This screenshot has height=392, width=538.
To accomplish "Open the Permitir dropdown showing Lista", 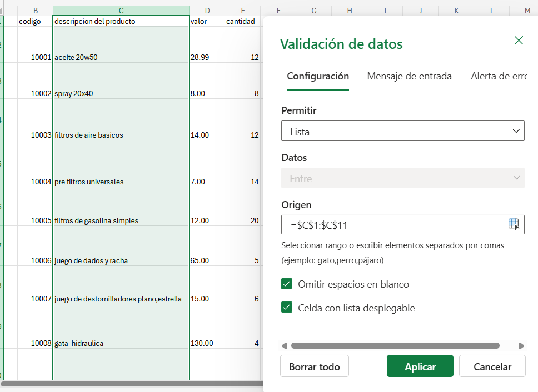I will [x=402, y=131].
